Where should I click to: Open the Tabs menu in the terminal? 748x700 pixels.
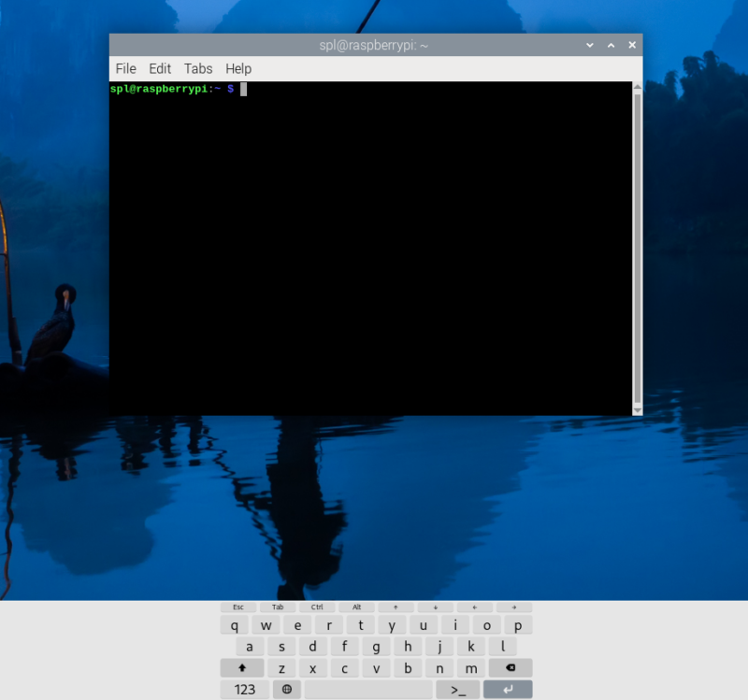(x=198, y=68)
